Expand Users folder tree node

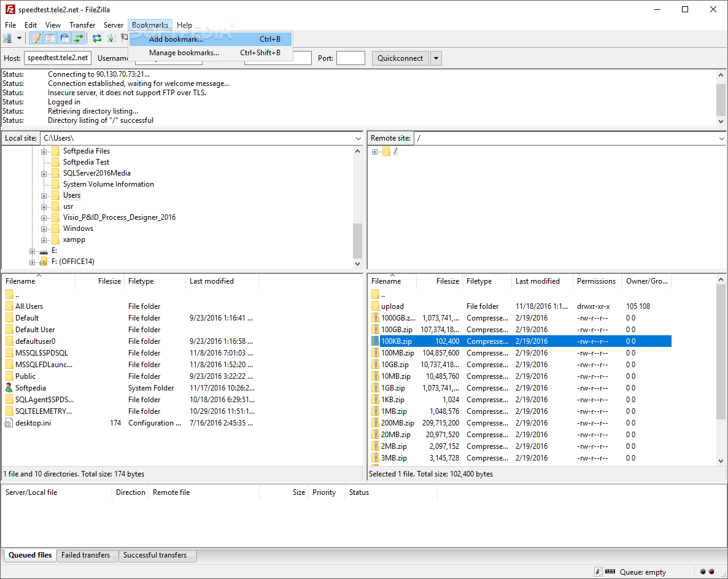[44, 196]
